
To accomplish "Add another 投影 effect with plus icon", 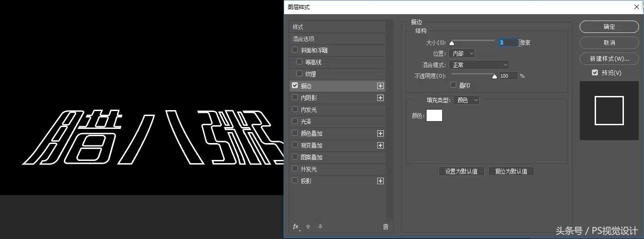I will (x=380, y=181).
